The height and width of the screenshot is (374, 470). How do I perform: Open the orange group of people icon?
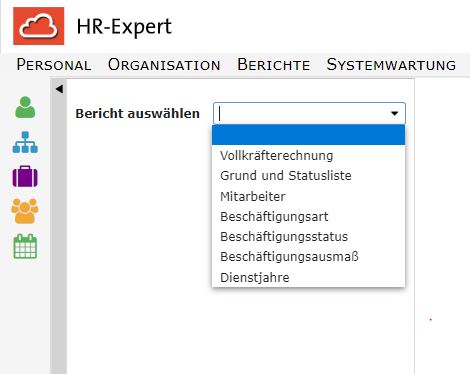[x=25, y=211]
